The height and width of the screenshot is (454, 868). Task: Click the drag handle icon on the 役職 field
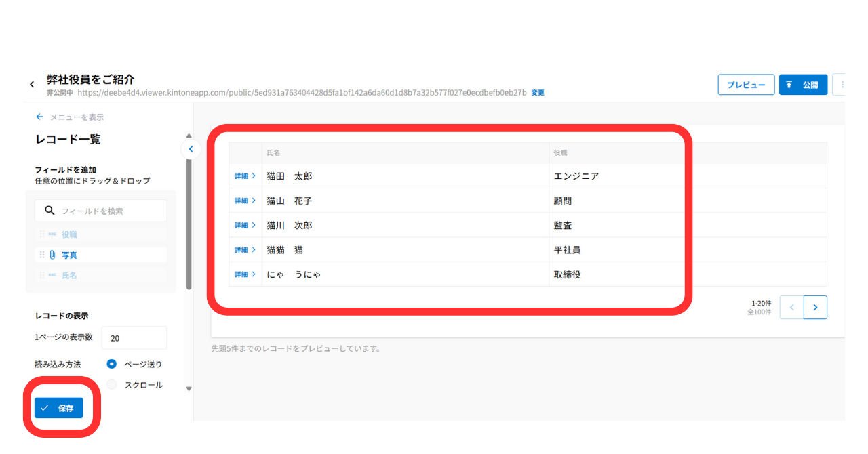[x=42, y=234]
